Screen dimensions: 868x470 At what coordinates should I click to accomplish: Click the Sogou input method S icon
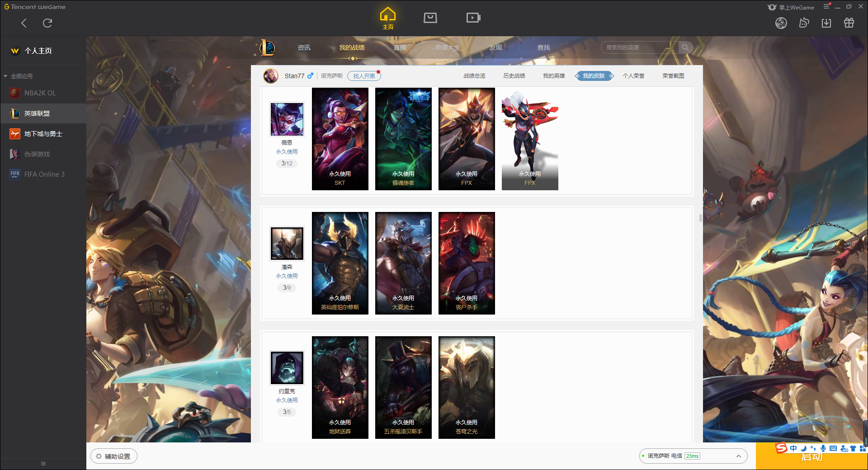[x=782, y=448]
